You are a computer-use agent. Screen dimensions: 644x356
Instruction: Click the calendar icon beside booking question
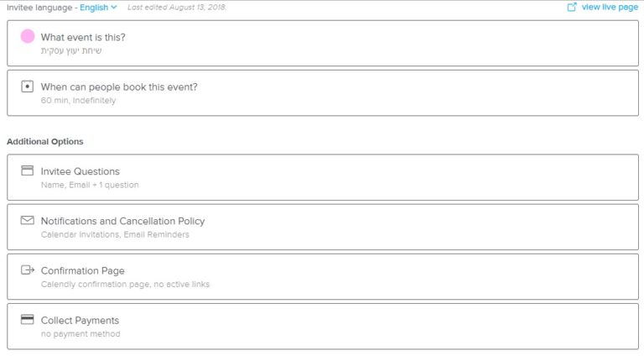click(x=27, y=86)
